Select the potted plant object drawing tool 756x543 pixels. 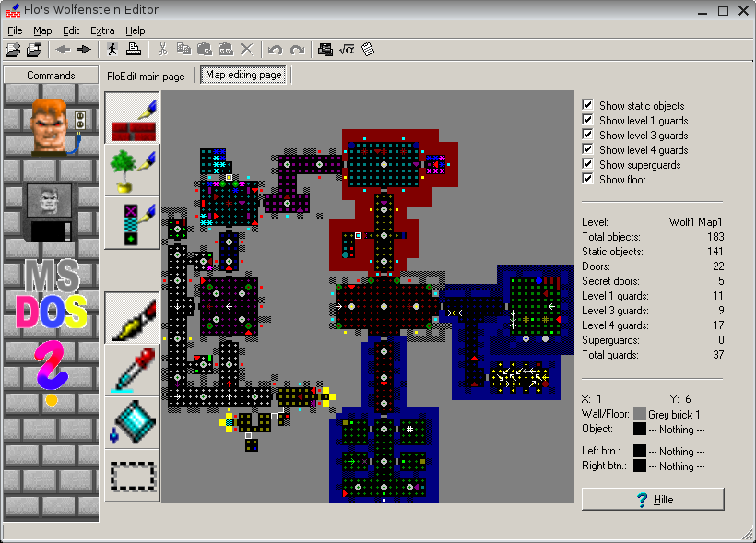133,171
